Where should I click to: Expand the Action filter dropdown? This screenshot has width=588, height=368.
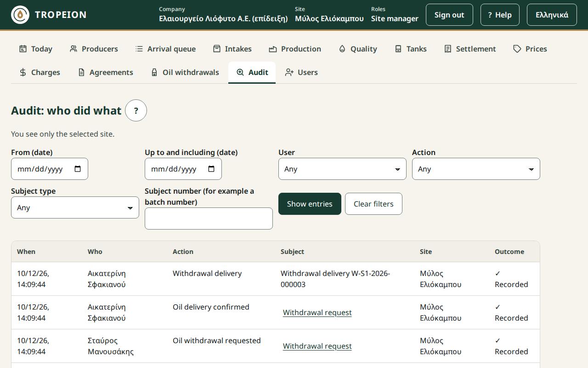click(476, 169)
